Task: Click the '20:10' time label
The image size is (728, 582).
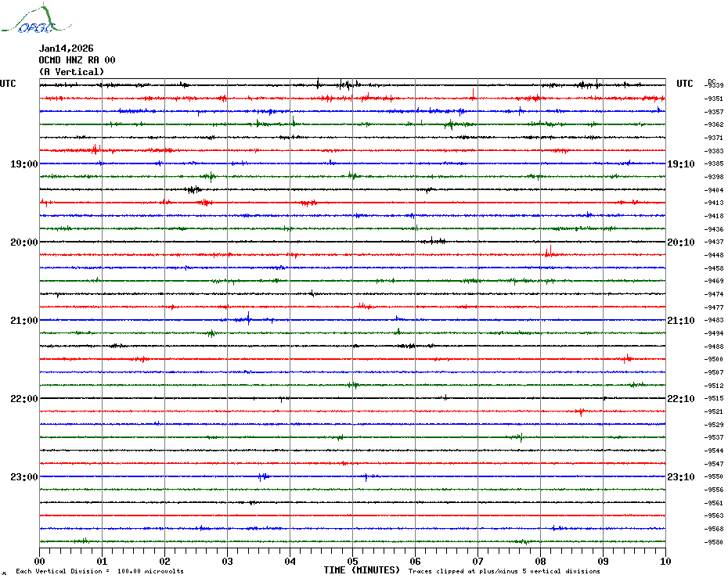Action: pos(681,242)
